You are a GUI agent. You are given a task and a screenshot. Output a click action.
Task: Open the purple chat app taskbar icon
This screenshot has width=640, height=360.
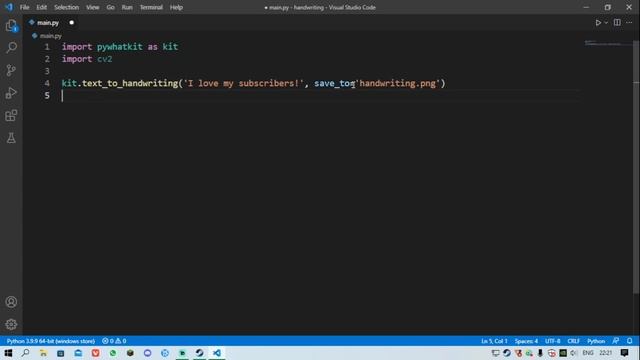coord(147,353)
